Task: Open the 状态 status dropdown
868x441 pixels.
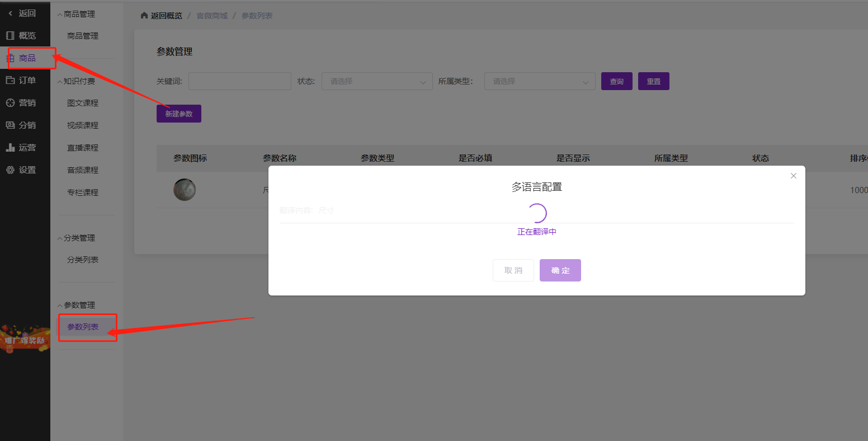Action: tap(377, 81)
